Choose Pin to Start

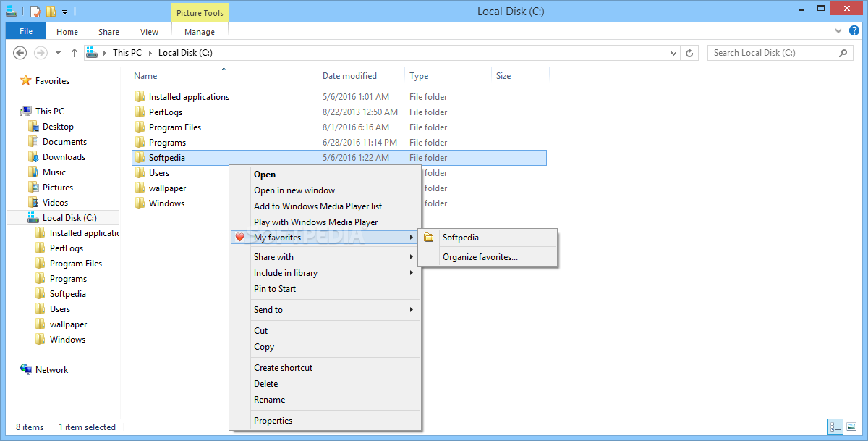coord(325,289)
